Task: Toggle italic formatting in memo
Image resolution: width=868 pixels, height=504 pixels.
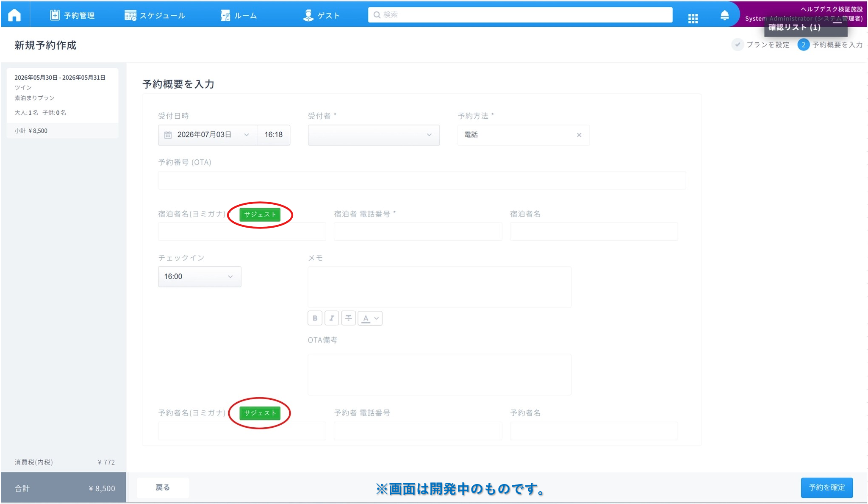Action: (x=332, y=318)
